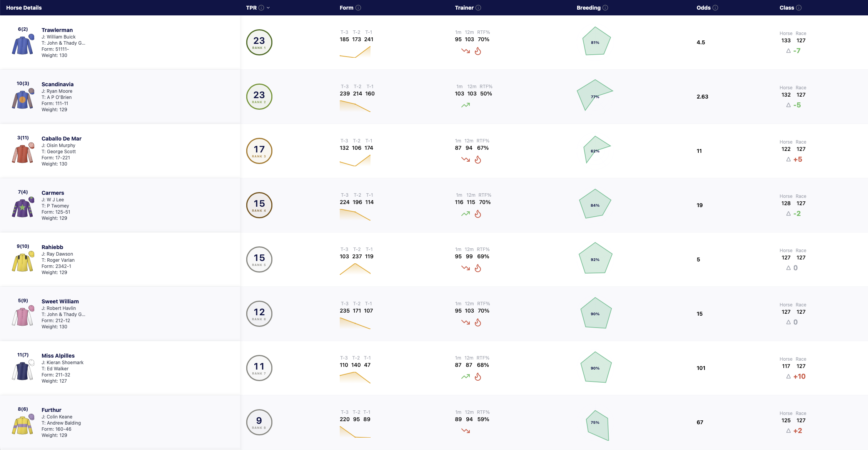Screen dimensions: 868x450
Task: Click Trawlerman's blue jockey silks icon
Action: [23, 44]
